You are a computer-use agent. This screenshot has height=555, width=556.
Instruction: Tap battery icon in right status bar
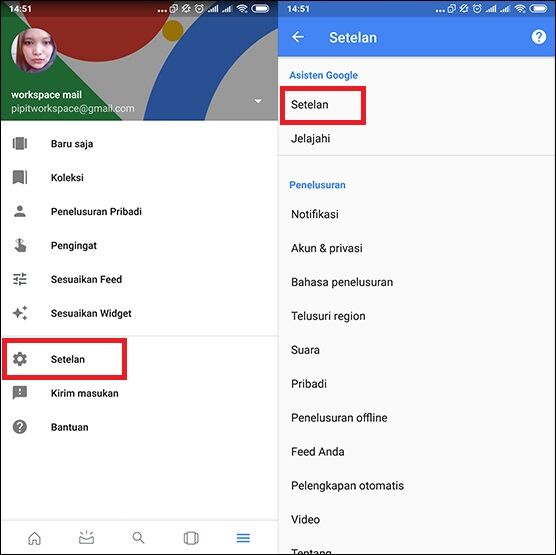538,9
